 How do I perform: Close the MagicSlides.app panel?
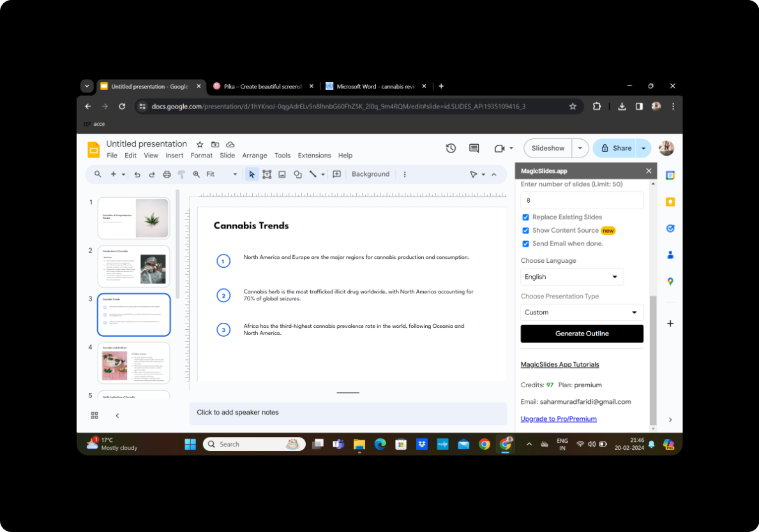click(649, 171)
